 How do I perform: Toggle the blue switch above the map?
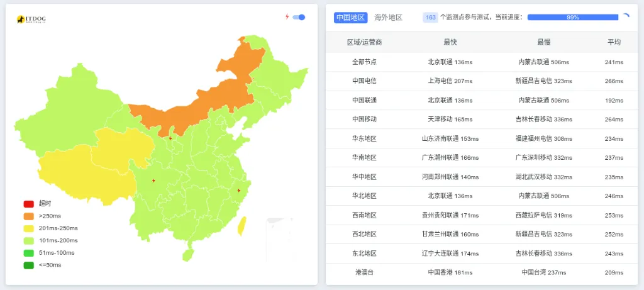tap(299, 17)
